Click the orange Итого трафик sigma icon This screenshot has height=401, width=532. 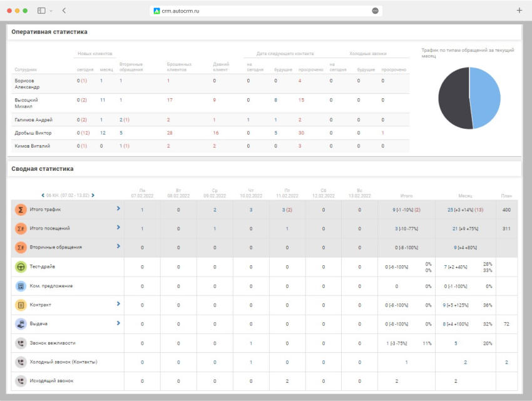(20, 210)
